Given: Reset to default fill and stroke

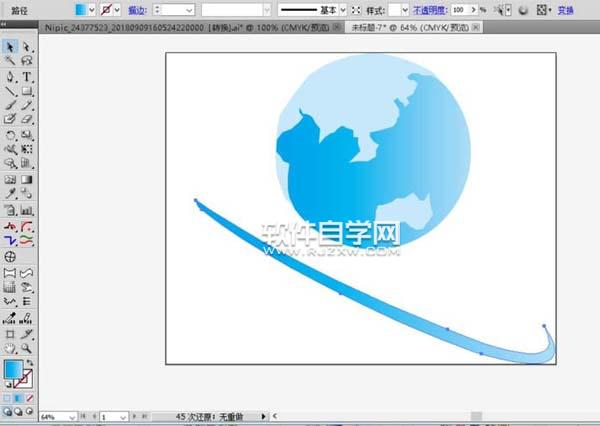Looking at the screenshot, I should tap(8, 384).
